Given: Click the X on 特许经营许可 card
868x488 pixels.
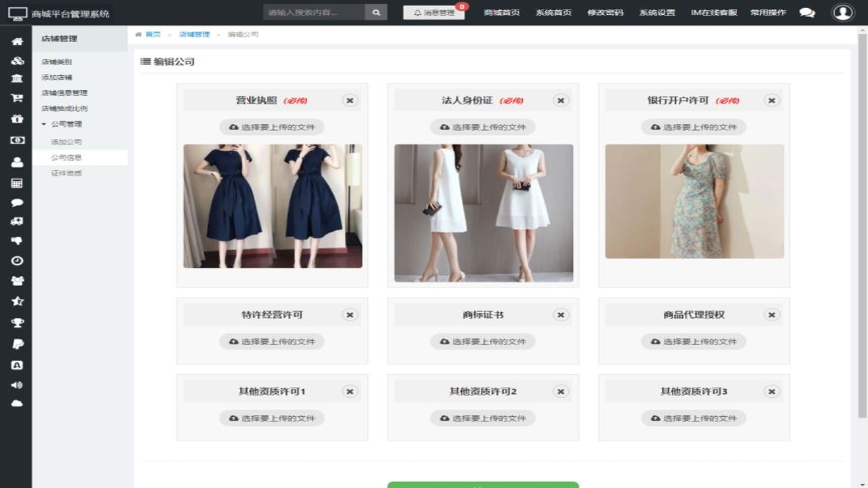Looking at the screenshot, I should (350, 315).
